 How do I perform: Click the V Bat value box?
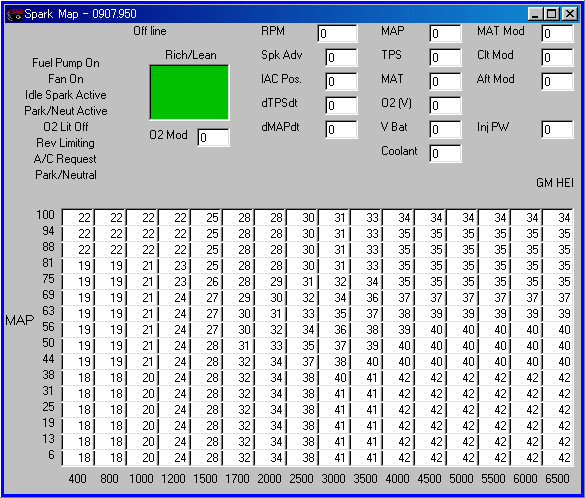(445, 129)
